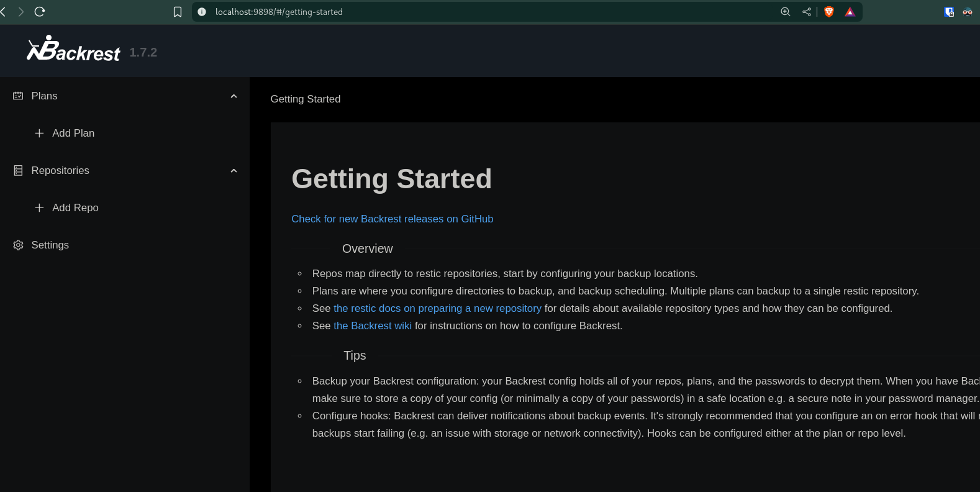This screenshot has width=980, height=492.
Task: Go back with the browser back arrow
Action: click(x=3, y=12)
